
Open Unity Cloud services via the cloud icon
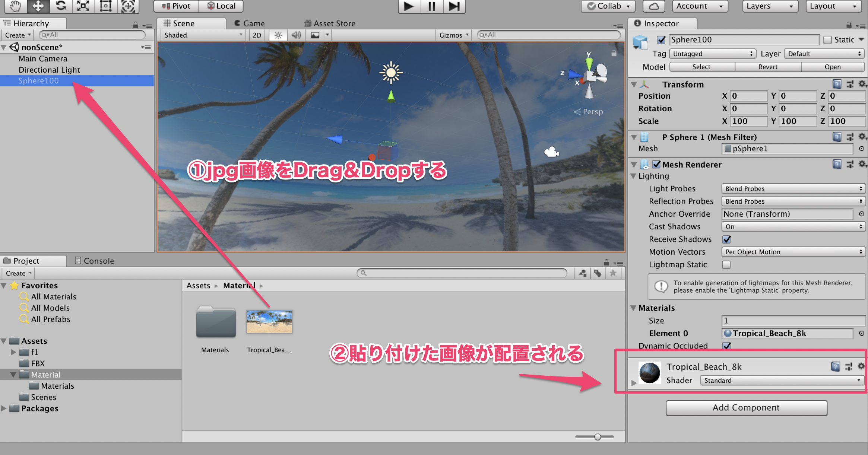coord(653,6)
